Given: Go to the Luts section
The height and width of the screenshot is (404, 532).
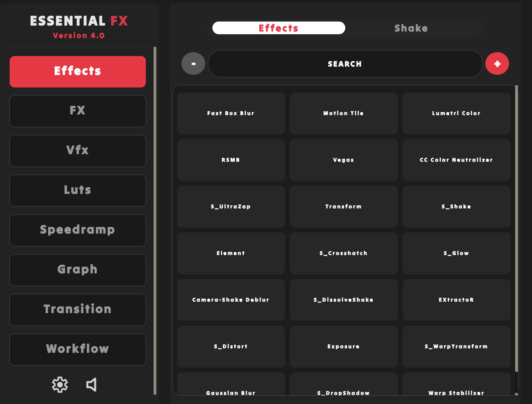Looking at the screenshot, I should (x=78, y=190).
